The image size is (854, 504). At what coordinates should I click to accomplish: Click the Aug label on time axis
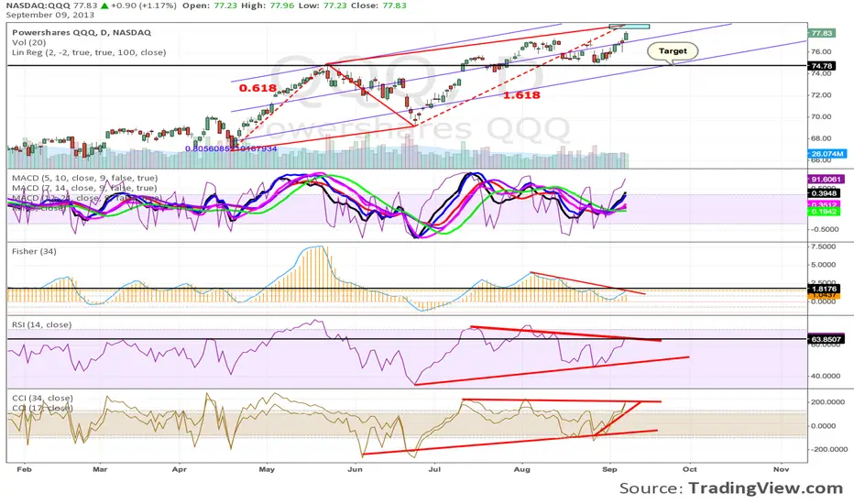522,469
